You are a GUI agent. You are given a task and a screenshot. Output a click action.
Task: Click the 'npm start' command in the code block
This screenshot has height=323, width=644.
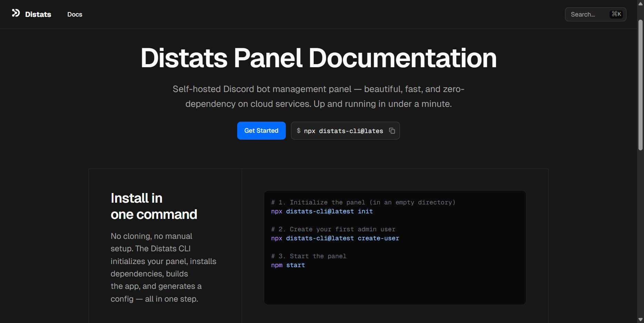(x=288, y=265)
